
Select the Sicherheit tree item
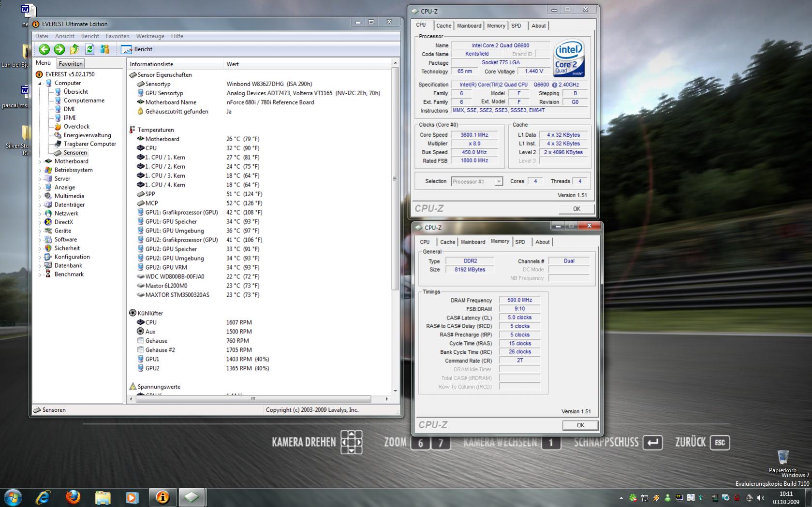pos(67,248)
